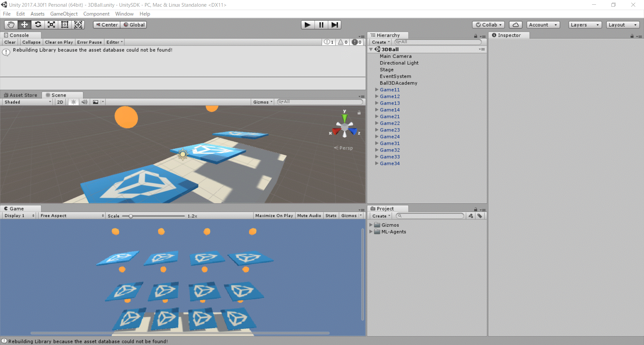Screen dimensions: 644x345
Task: Open the Scene panel options menu
Action: coord(362,96)
